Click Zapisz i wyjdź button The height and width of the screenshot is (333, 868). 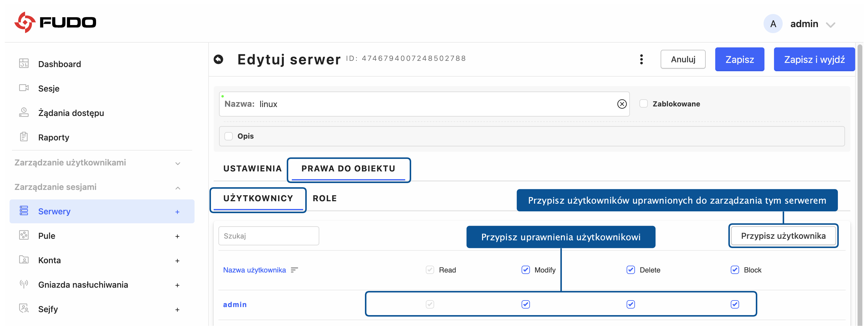[814, 59]
